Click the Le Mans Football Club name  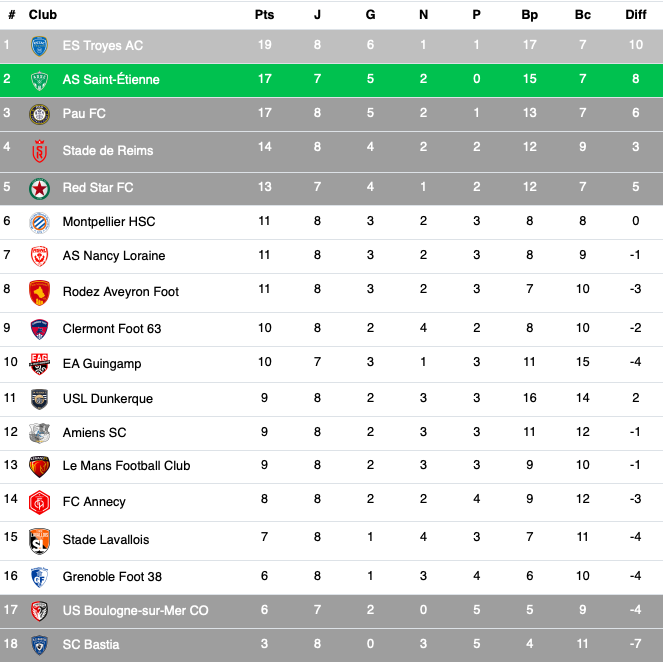pyautogui.click(x=126, y=465)
